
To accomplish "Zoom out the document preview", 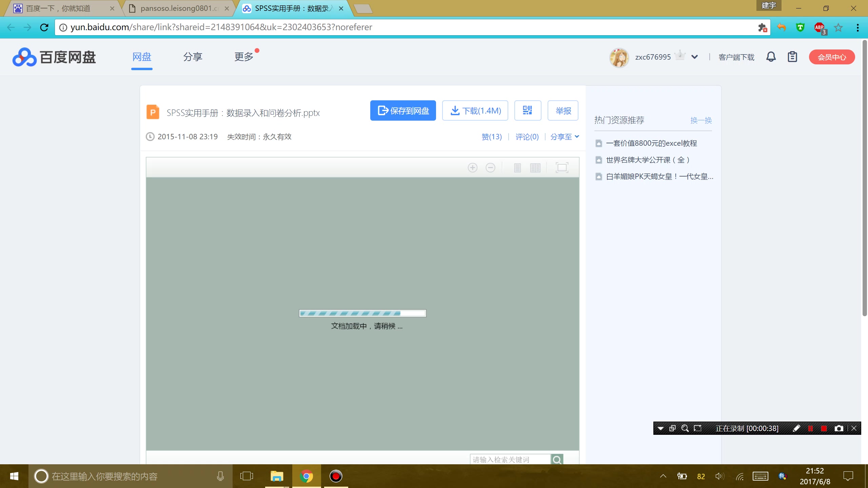I will coord(490,167).
